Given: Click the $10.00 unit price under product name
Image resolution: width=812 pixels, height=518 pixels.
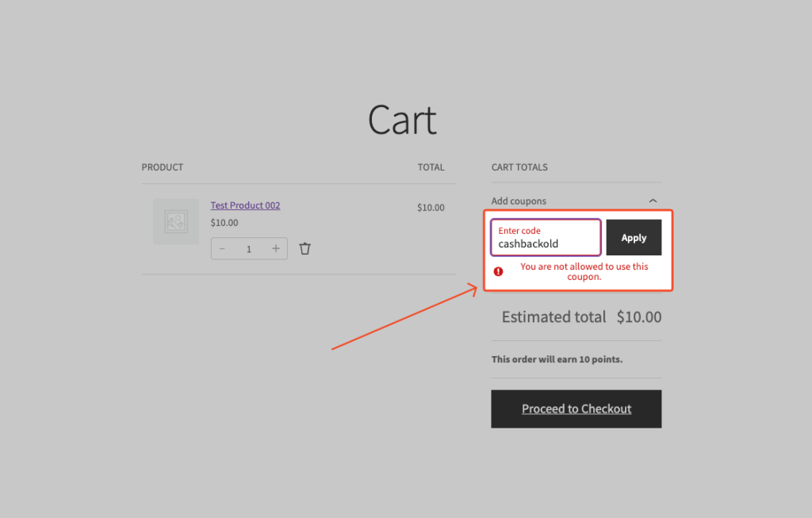Looking at the screenshot, I should [224, 223].
